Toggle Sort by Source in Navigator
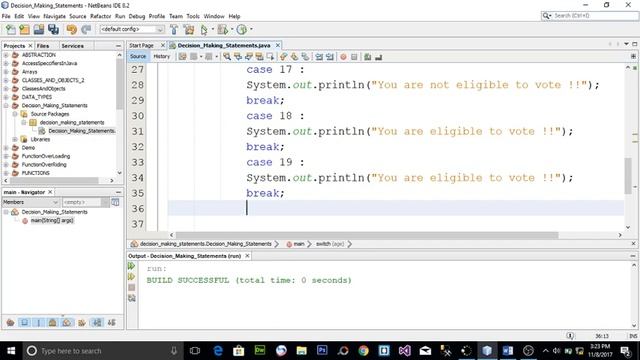 [111, 323]
